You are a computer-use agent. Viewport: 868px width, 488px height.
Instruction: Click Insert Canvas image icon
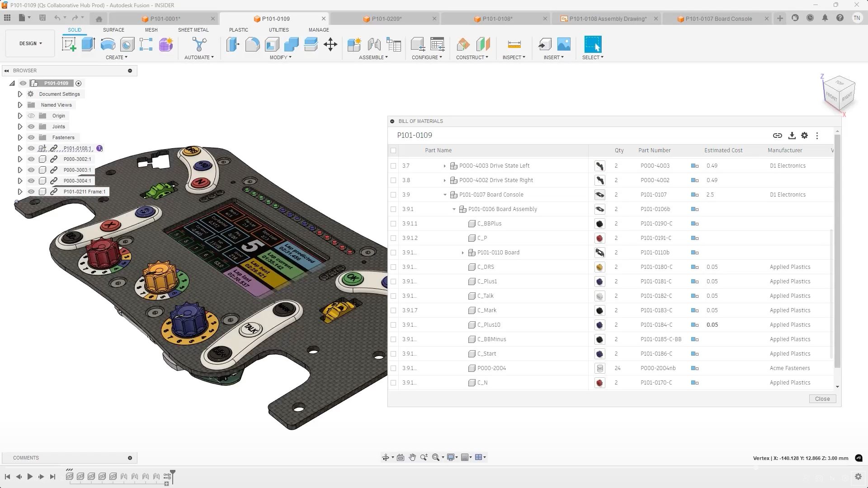click(x=564, y=44)
